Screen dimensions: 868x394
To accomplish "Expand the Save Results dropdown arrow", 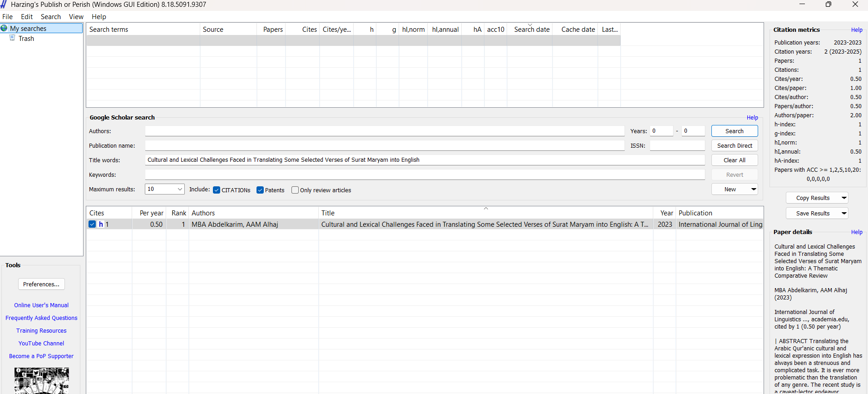I will 844,213.
